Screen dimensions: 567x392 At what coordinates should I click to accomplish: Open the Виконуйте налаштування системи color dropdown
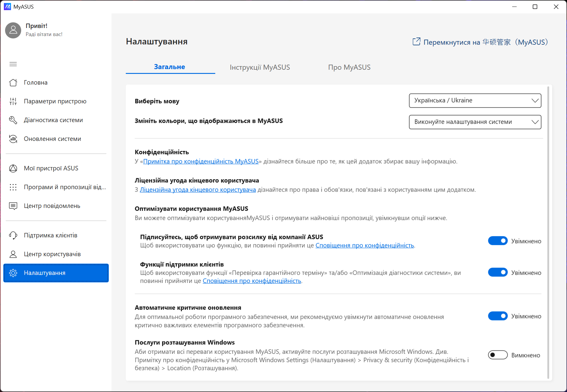(x=475, y=122)
